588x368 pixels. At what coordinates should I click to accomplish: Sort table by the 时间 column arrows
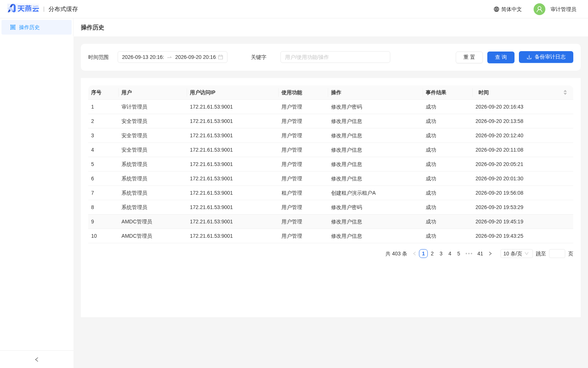[565, 92]
